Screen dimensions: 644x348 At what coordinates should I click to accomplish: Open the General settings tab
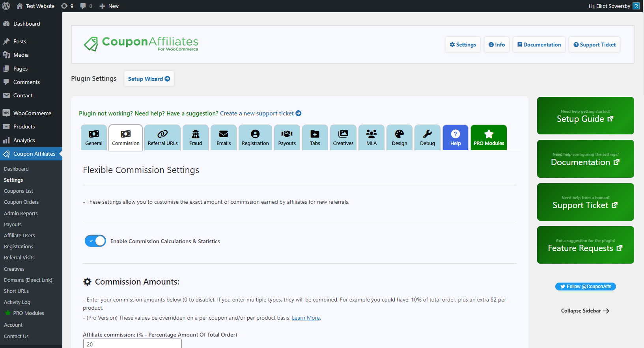click(94, 138)
